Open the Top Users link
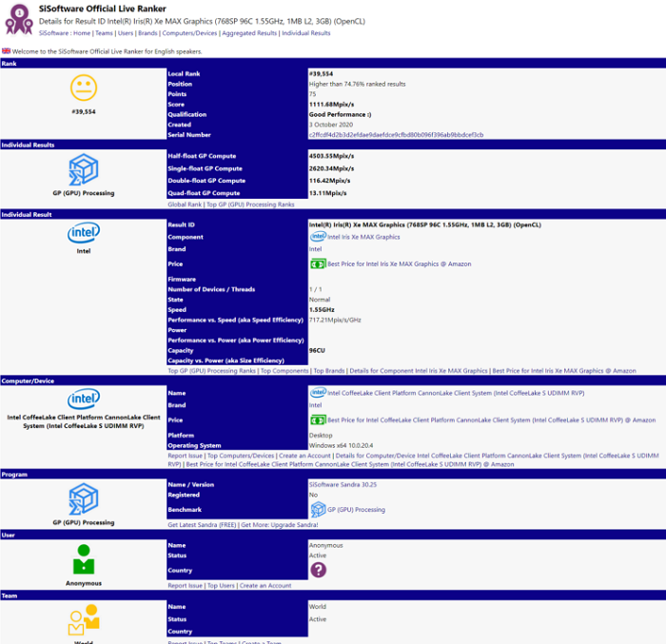This screenshot has width=666, height=644. point(221,585)
